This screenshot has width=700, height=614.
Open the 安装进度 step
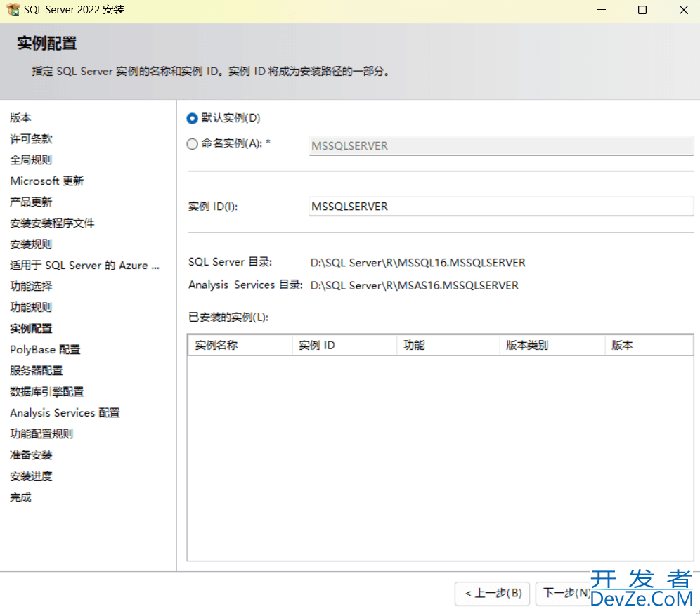tap(31, 476)
